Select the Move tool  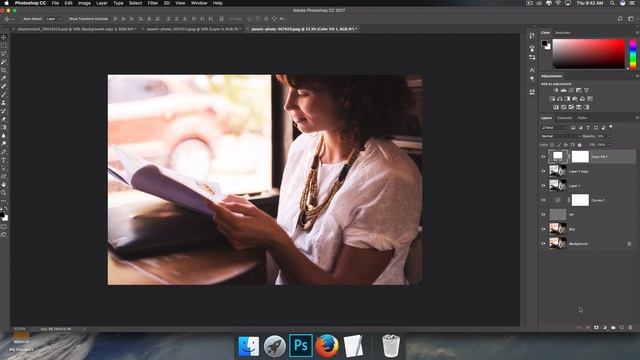pos(4,38)
